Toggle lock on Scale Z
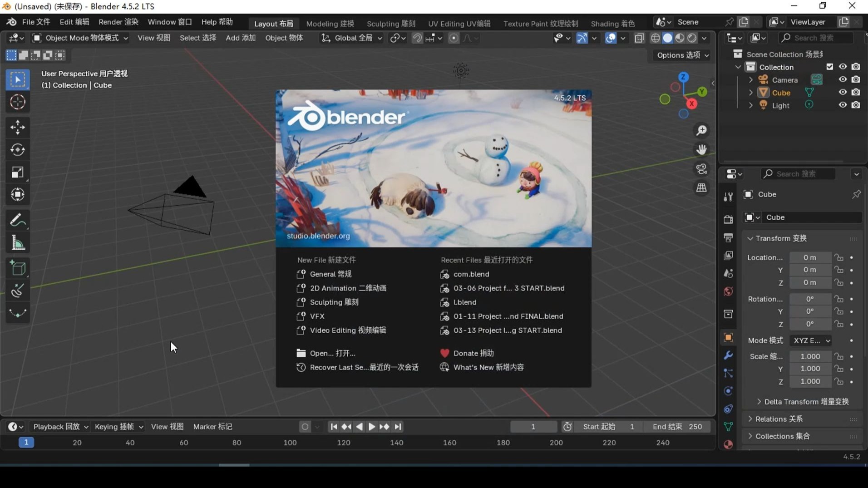This screenshot has height=488, width=868. coord(839,382)
